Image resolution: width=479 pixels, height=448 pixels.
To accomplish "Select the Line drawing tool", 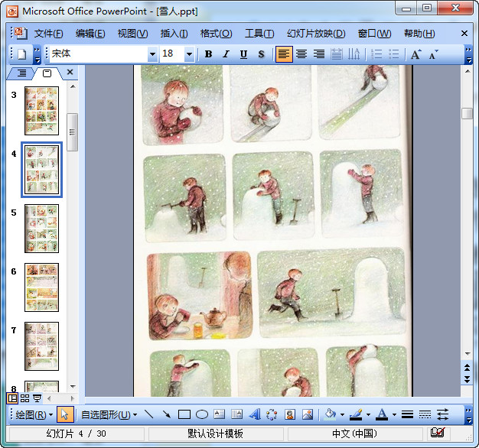I will 149,414.
